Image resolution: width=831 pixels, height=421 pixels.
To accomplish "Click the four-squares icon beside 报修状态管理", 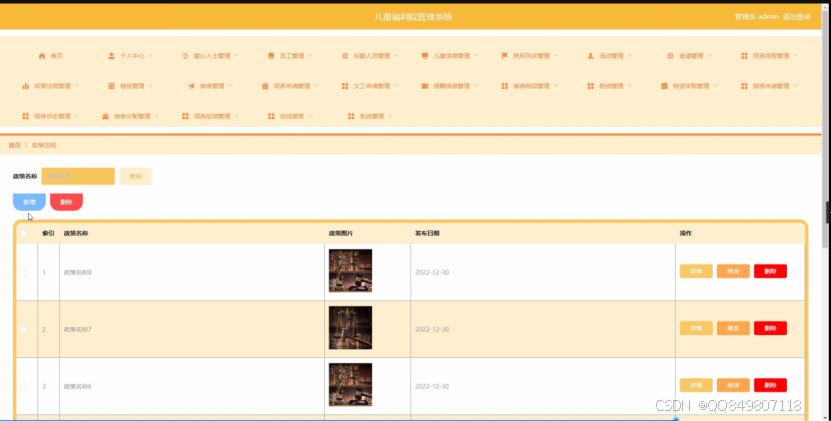I will (25, 116).
